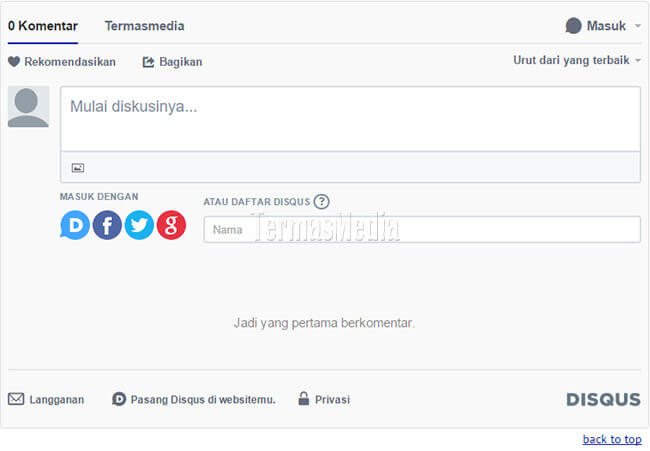Click the share icon beside Bagikan
The height and width of the screenshot is (451, 650).
tap(148, 62)
